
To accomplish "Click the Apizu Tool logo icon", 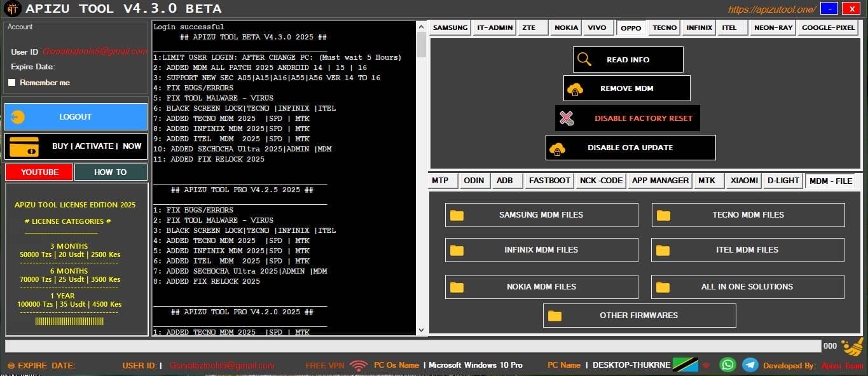I will [x=12, y=9].
